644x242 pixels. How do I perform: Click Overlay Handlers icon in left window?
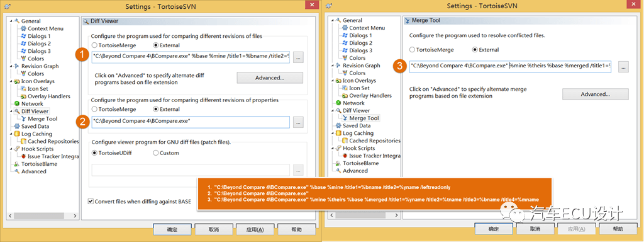(x=23, y=96)
